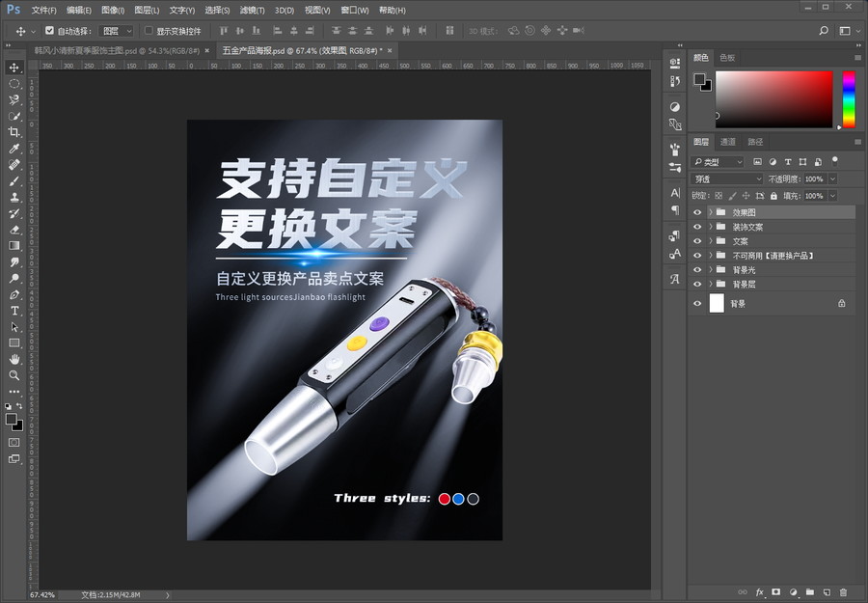Hide the 效果图 layer group
868x603 pixels.
(x=697, y=212)
